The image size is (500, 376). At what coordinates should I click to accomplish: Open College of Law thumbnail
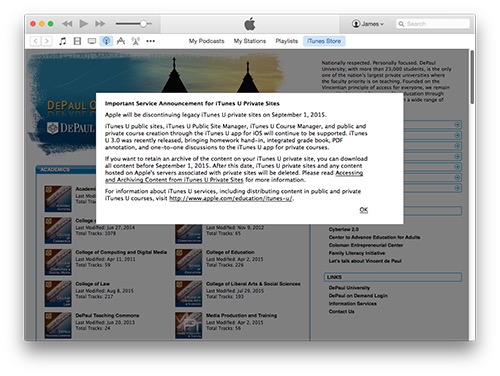tap(58, 294)
